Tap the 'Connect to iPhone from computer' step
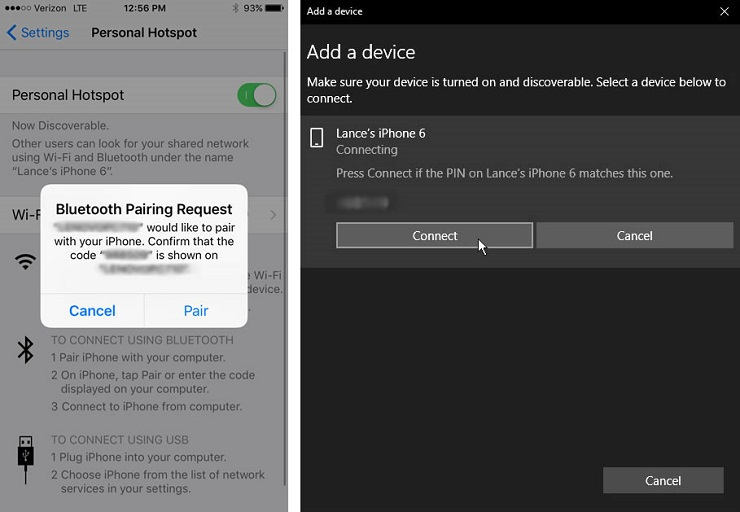This screenshot has height=512, width=740. pyautogui.click(x=146, y=406)
